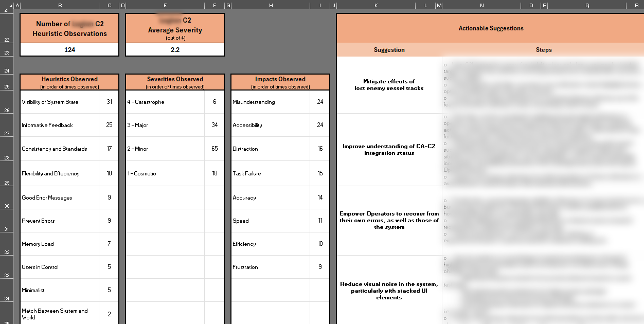Click count 65 beside 2 - Minor
The width and height of the screenshot is (644, 324).
(x=214, y=149)
